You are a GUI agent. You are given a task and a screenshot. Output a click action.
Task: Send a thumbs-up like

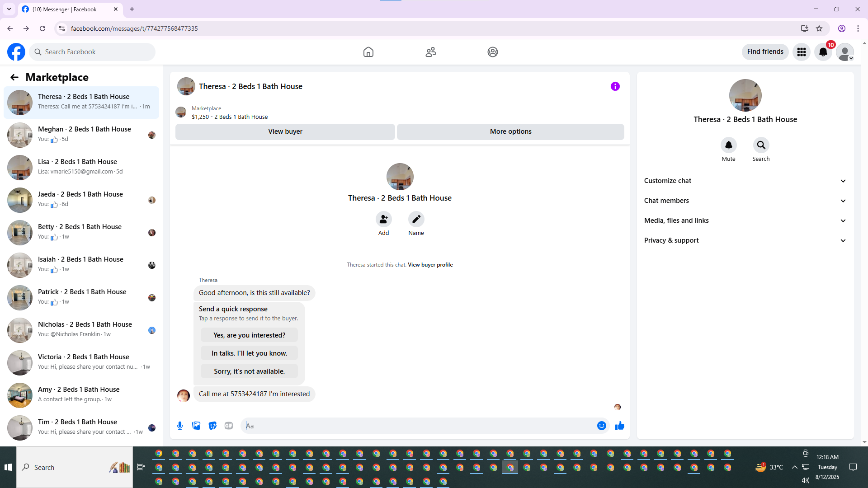619,426
